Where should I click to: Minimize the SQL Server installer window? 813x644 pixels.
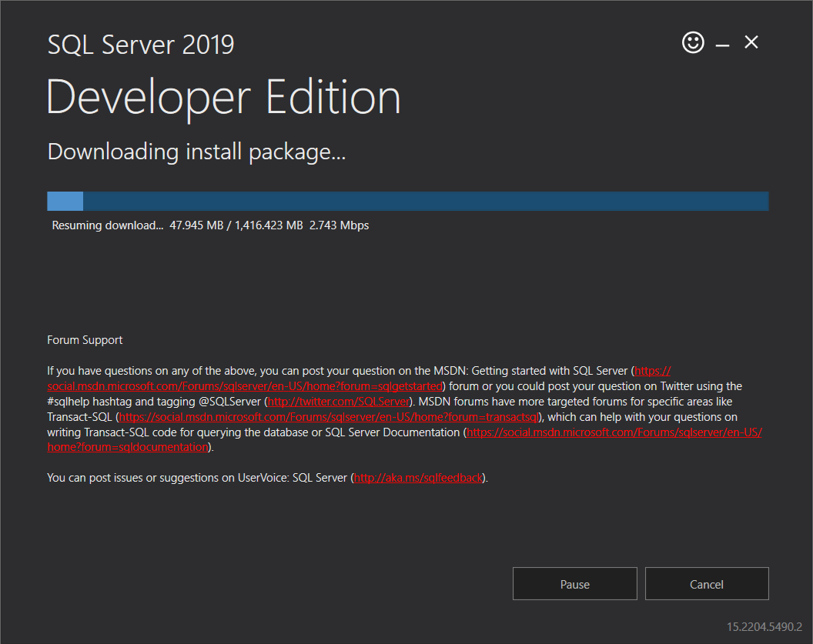pyautogui.click(x=722, y=45)
